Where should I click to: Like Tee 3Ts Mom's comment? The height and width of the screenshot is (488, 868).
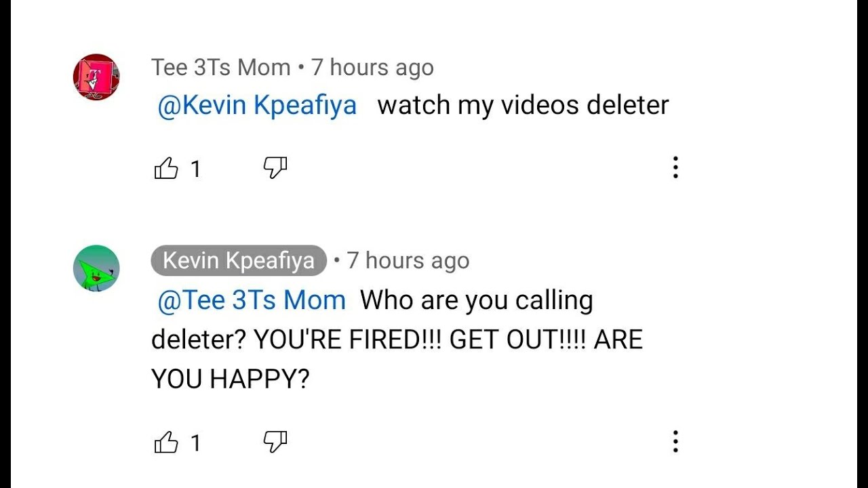coord(166,167)
